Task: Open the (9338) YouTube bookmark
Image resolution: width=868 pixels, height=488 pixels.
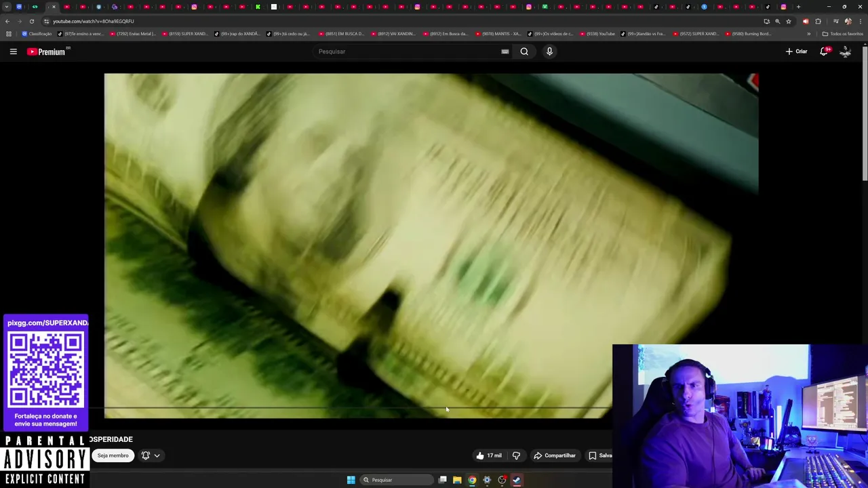Action: pyautogui.click(x=597, y=34)
